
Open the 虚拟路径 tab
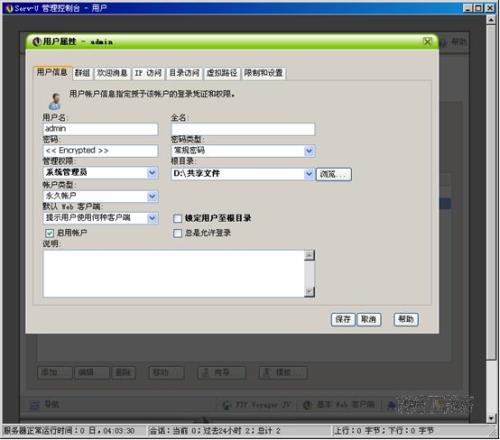[x=222, y=73]
